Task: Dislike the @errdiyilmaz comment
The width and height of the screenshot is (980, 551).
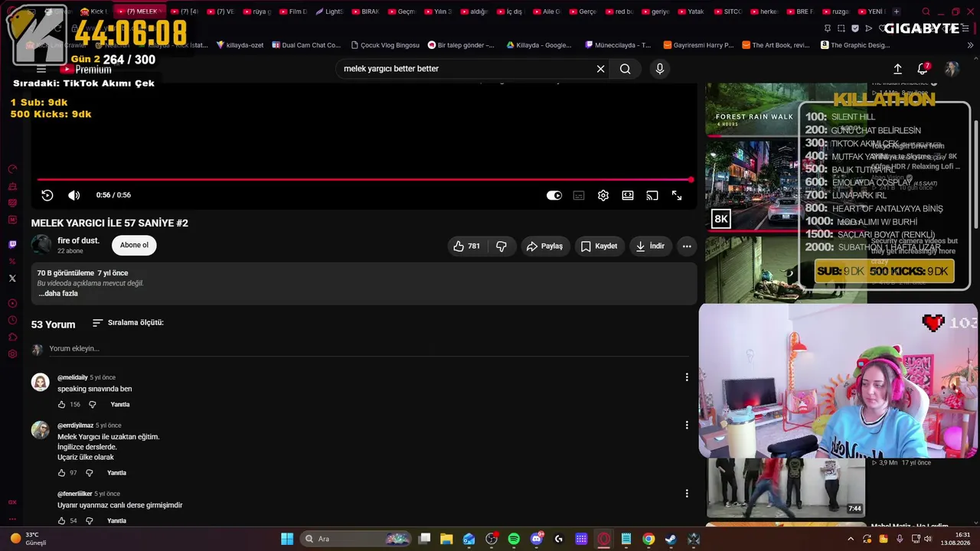Action: tap(90, 473)
